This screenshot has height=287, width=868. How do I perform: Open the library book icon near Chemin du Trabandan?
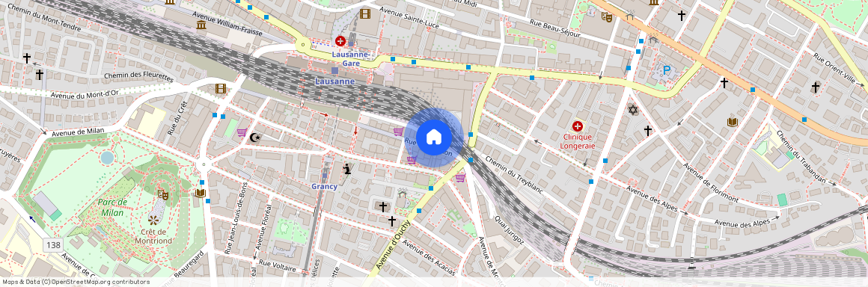click(733, 122)
